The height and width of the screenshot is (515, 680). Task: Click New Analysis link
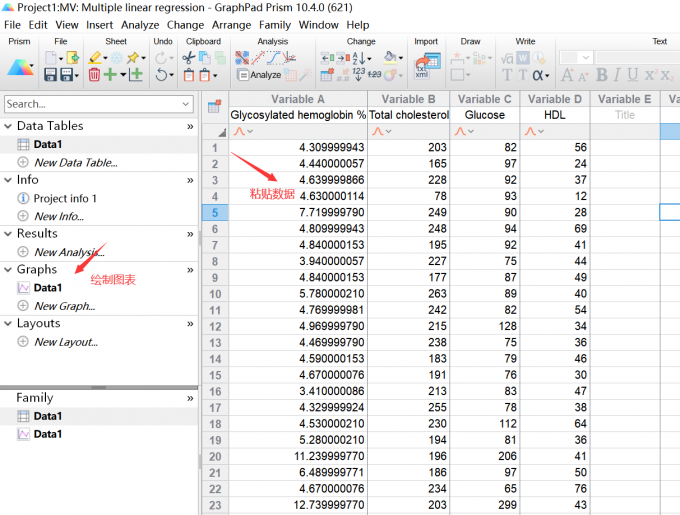point(69,252)
